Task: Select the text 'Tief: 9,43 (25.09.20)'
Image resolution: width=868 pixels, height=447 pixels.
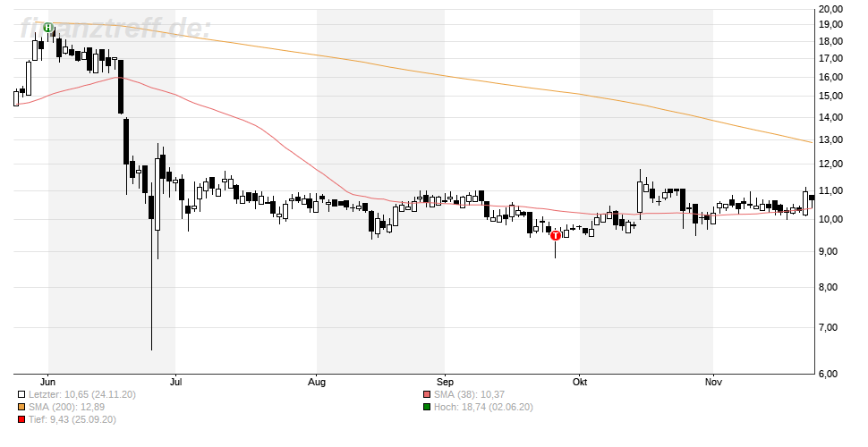Action: (x=72, y=420)
